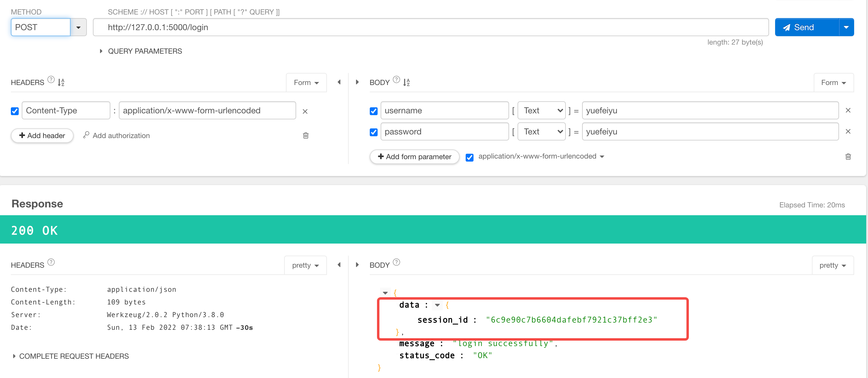Remove the Content-Type header
Screen dimensions: 868x378
click(305, 112)
